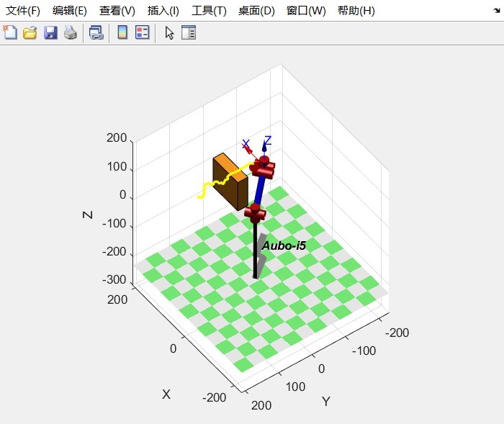The height and width of the screenshot is (424, 504).
Task: Open the Property Inspector panel icon
Action: [x=189, y=32]
